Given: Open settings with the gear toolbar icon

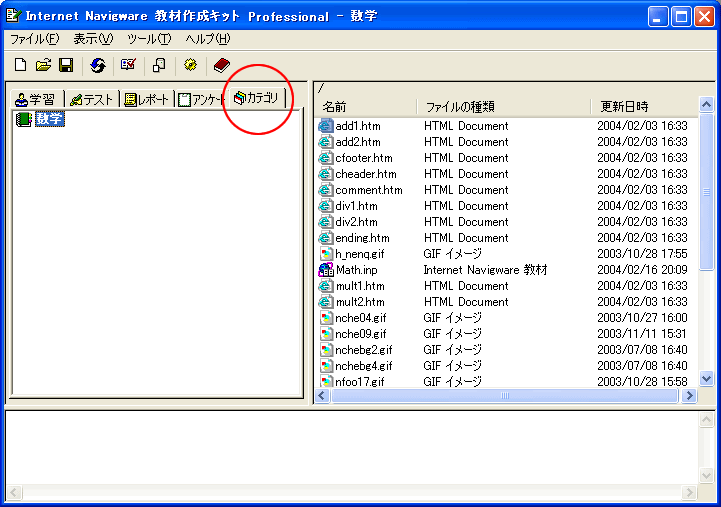Looking at the screenshot, I should pos(190,65).
